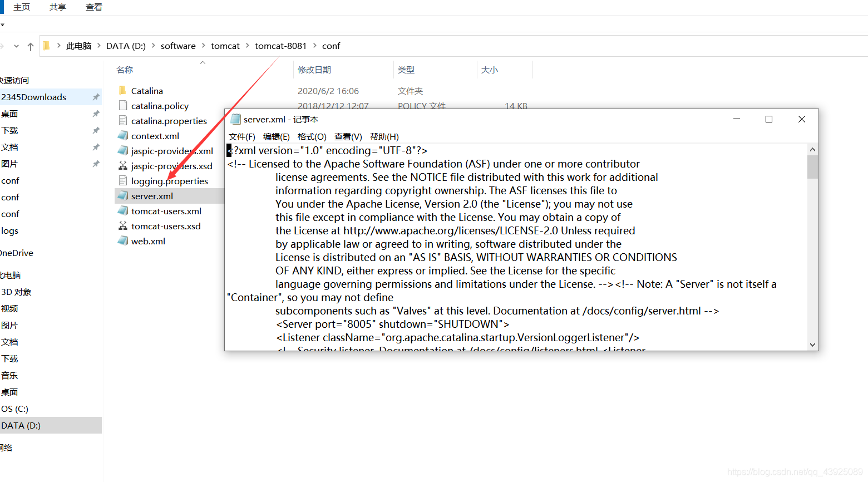The height and width of the screenshot is (482, 868).
Task: Click Catalina type 文件夹 cell
Action: click(x=411, y=91)
